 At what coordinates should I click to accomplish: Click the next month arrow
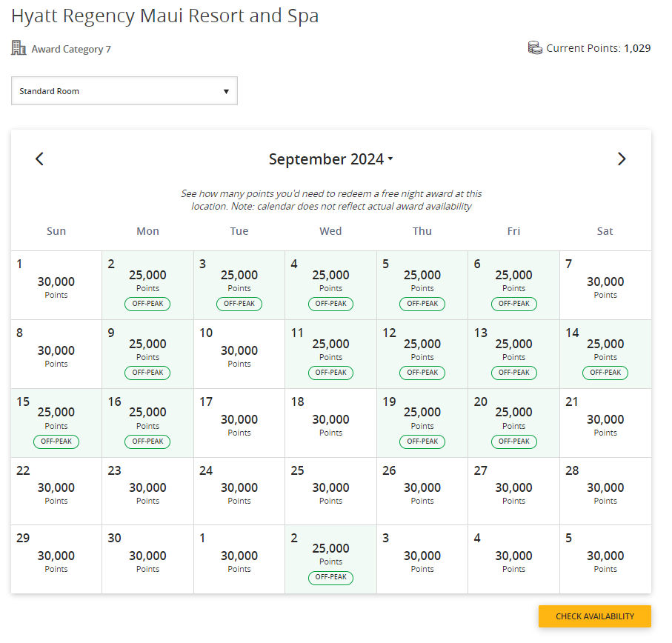(622, 159)
